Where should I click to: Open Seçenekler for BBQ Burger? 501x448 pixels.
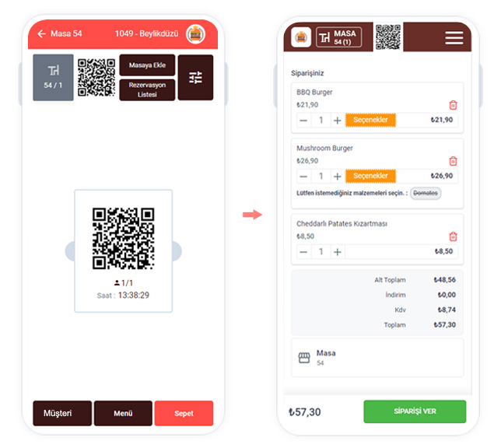[370, 120]
